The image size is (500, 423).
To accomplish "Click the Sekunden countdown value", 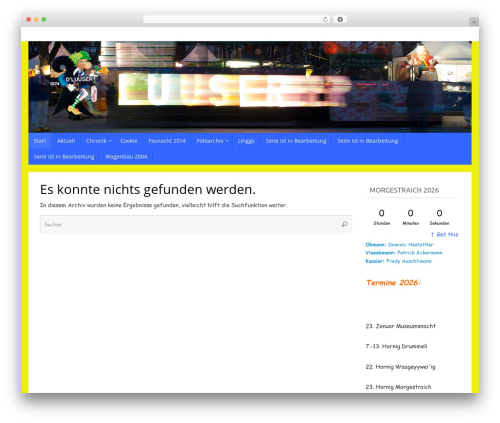I will (x=439, y=213).
